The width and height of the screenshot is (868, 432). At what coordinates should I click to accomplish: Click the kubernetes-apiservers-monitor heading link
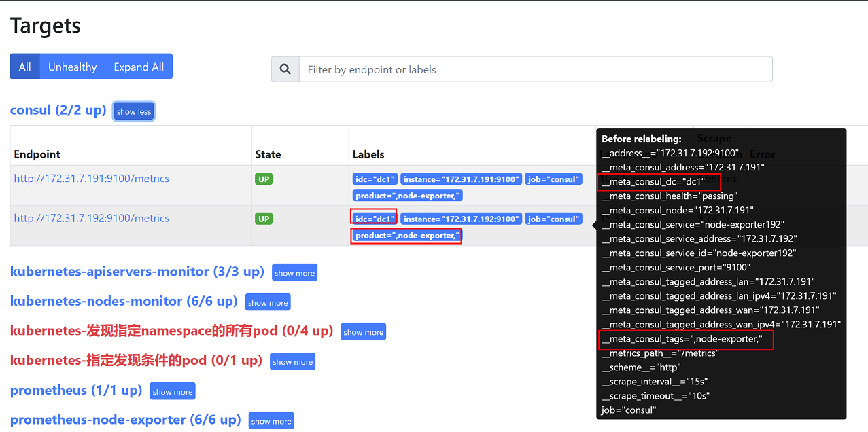(x=137, y=272)
